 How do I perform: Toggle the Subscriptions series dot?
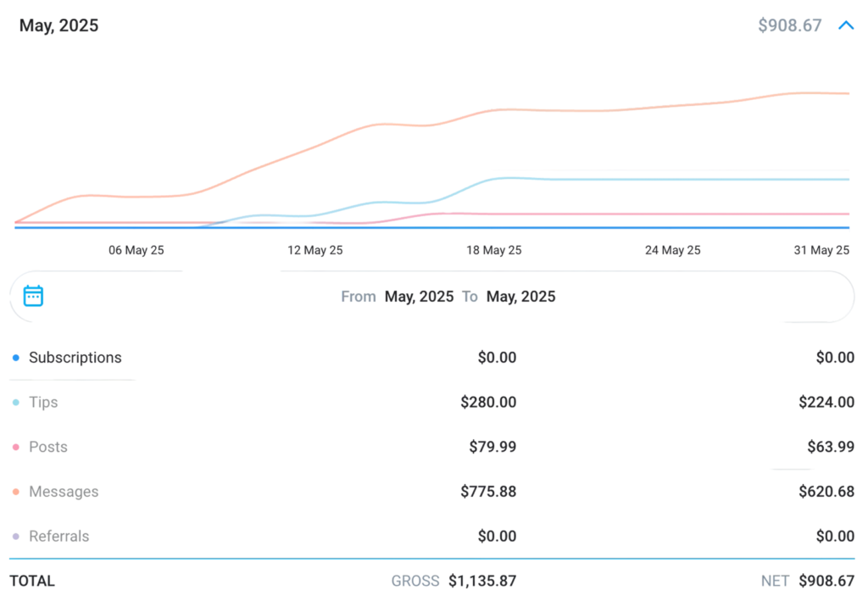click(x=16, y=358)
